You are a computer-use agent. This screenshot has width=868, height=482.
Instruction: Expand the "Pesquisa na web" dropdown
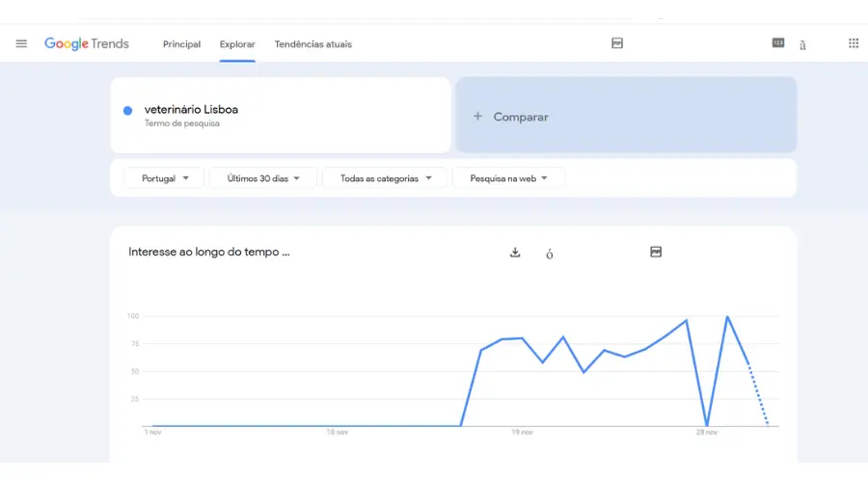pos(508,178)
